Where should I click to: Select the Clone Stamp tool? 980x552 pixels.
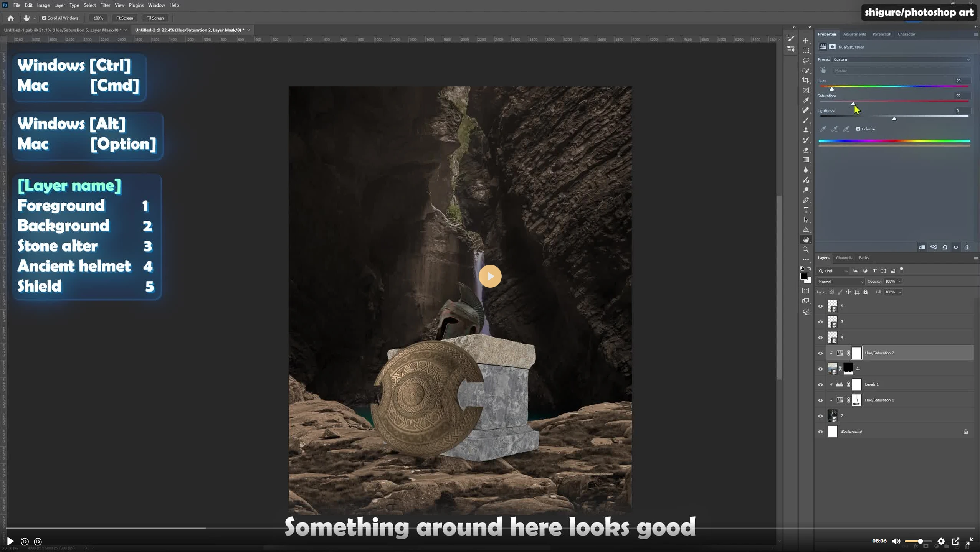tap(806, 130)
